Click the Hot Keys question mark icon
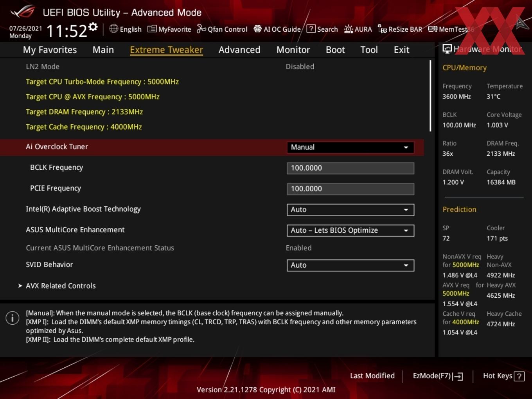The height and width of the screenshot is (399, 532). [x=519, y=376]
